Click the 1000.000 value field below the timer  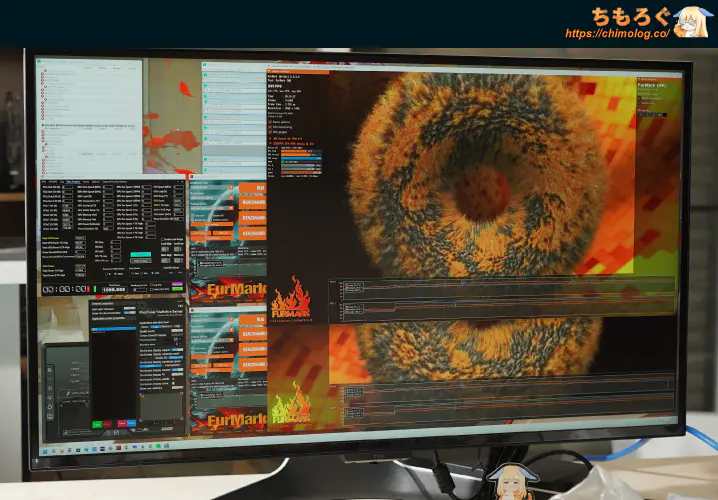point(114,289)
